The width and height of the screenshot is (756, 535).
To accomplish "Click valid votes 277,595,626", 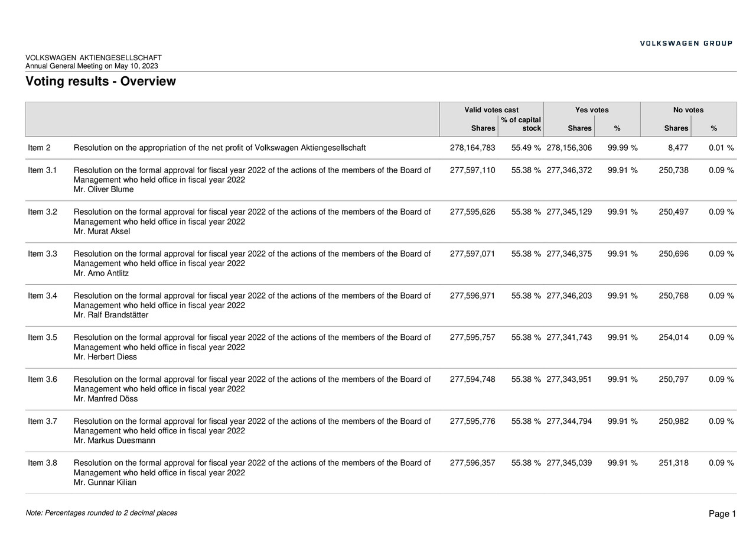I will point(472,212).
